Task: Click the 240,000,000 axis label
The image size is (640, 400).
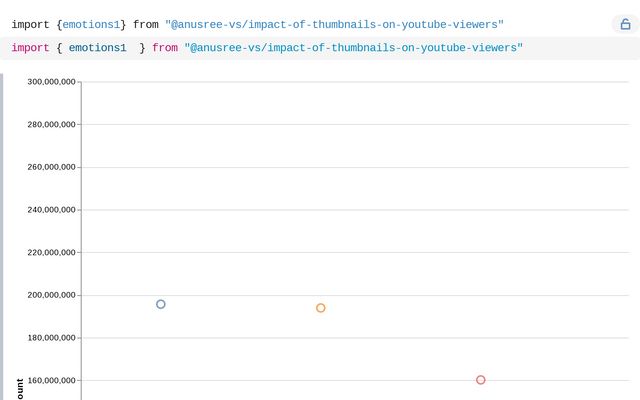Action: pyautogui.click(x=51, y=210)
